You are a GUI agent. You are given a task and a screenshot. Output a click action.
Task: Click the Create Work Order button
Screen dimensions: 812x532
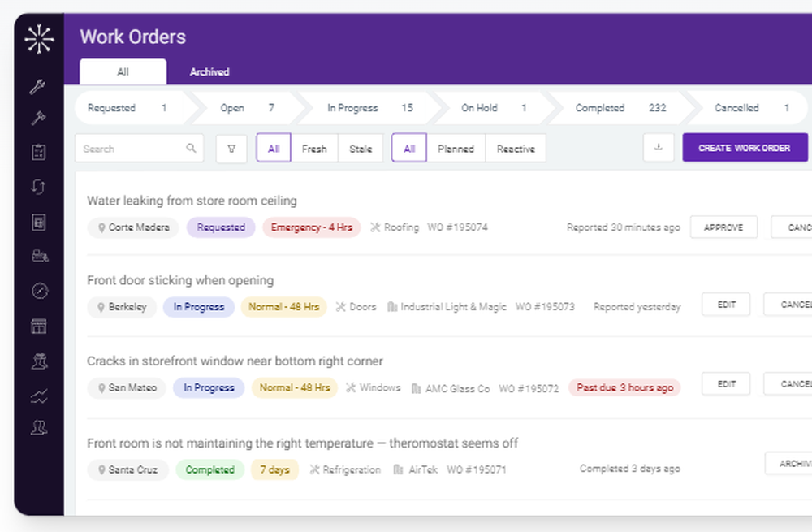click(x=745, y=148)
